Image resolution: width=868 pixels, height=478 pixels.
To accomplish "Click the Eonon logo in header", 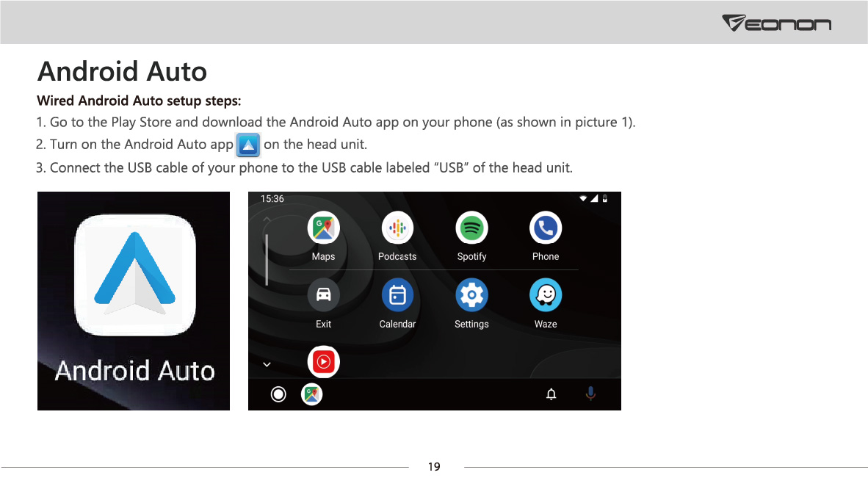I will coord(777,23).
